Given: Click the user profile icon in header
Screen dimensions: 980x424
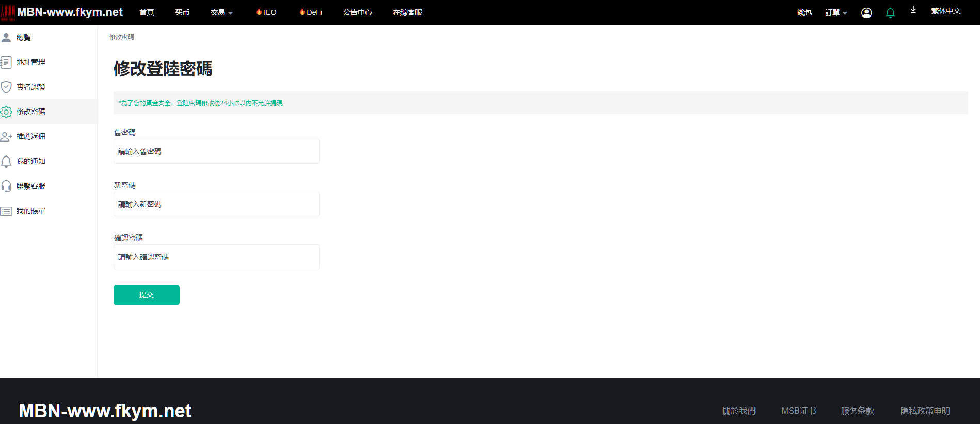Looking at the screenshot, I should pyautogui.click(x=866, y=13).
